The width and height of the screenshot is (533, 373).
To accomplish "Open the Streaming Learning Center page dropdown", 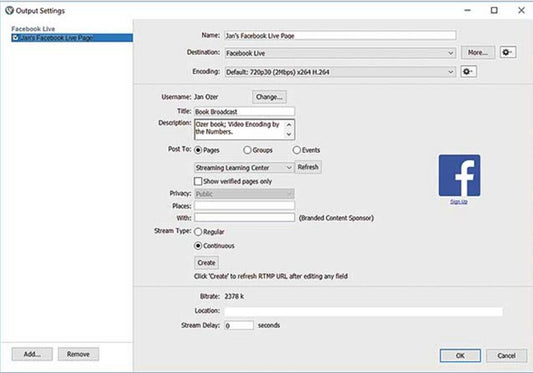I will tap(244, 168).
